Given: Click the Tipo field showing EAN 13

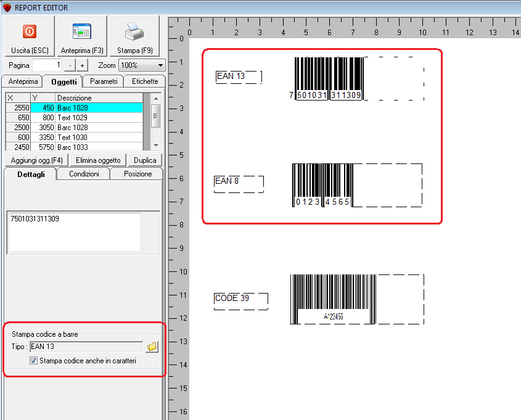Looking at the screenshot, I should (x=86, y=347).
